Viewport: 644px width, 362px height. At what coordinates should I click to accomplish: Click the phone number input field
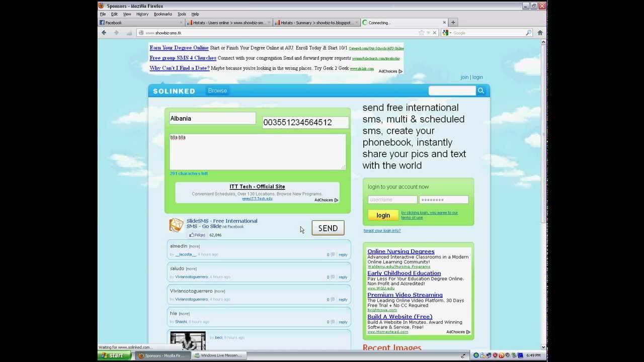pos(305,122)
